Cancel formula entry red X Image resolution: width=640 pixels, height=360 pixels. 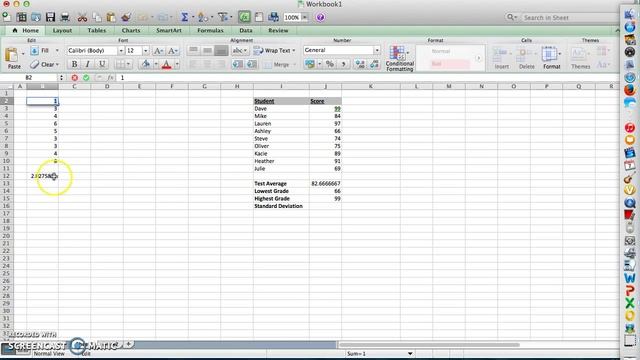[74, 78]
